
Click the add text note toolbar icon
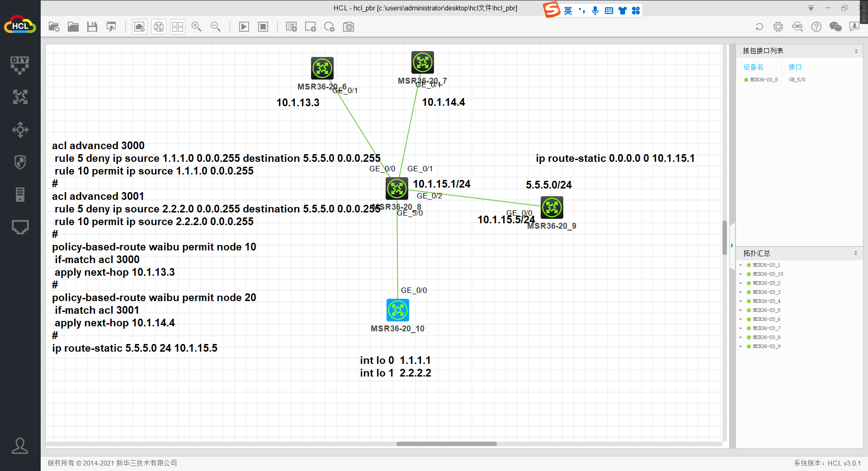pos(292,27)
